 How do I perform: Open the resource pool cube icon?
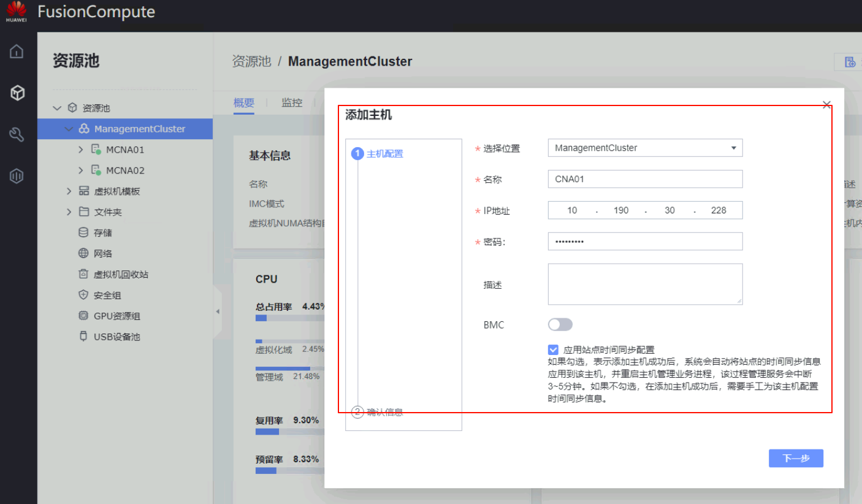17,93
